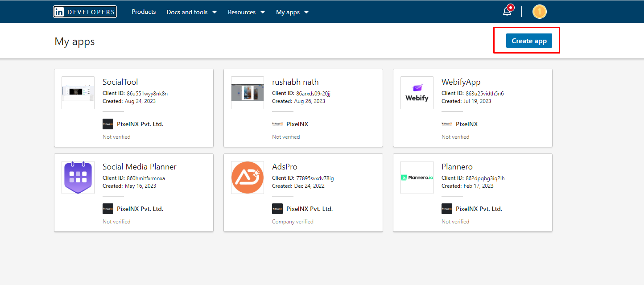Click the PixelNX company logo under SocialTool
Screen dimensions: 644x285
tap(107, 124)
